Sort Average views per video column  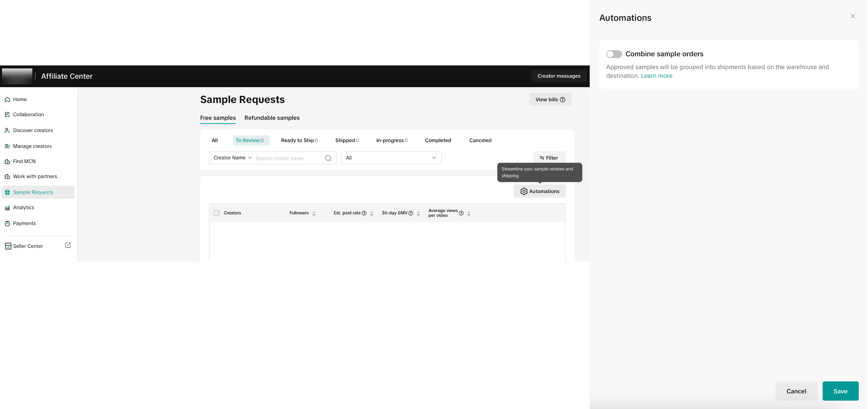[469, 213]
